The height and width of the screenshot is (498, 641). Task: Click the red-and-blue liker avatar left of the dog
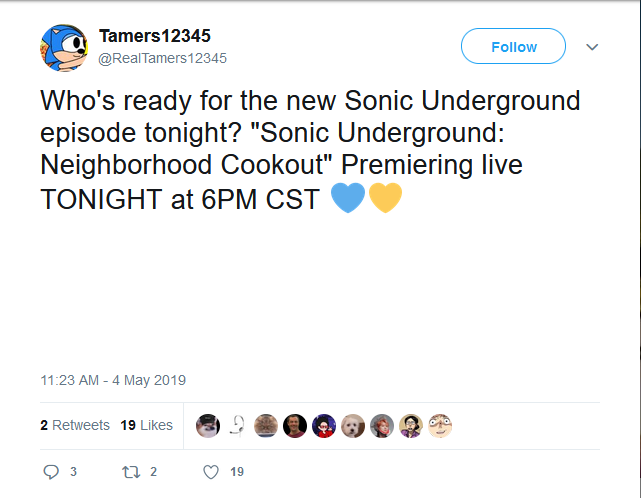324,426
